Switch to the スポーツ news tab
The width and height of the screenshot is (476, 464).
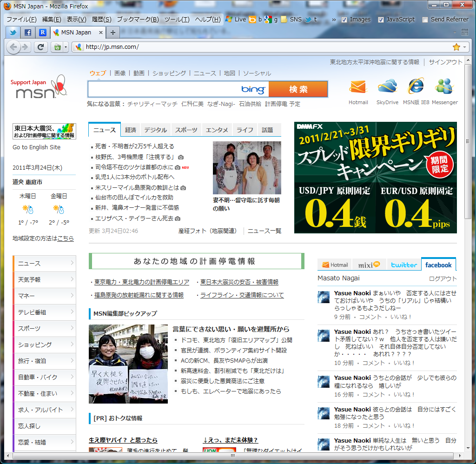[x=186, y=130]
